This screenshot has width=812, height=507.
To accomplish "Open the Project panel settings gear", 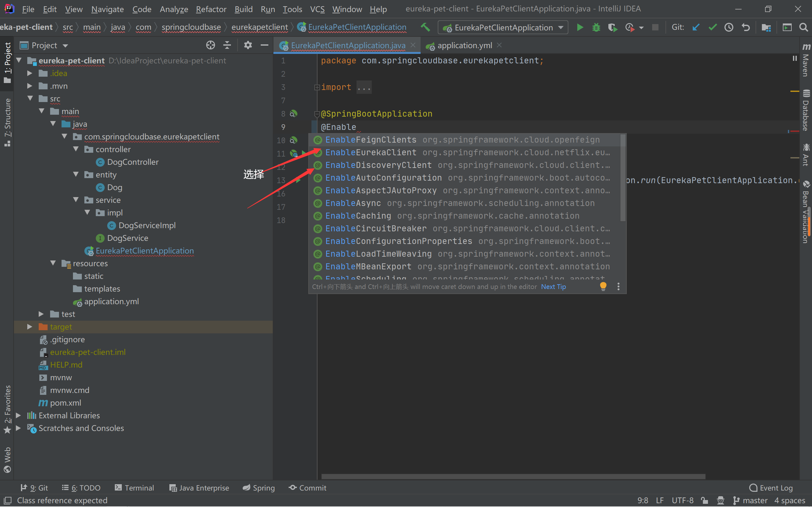I will pyautogui.click(x=248, y=45).
